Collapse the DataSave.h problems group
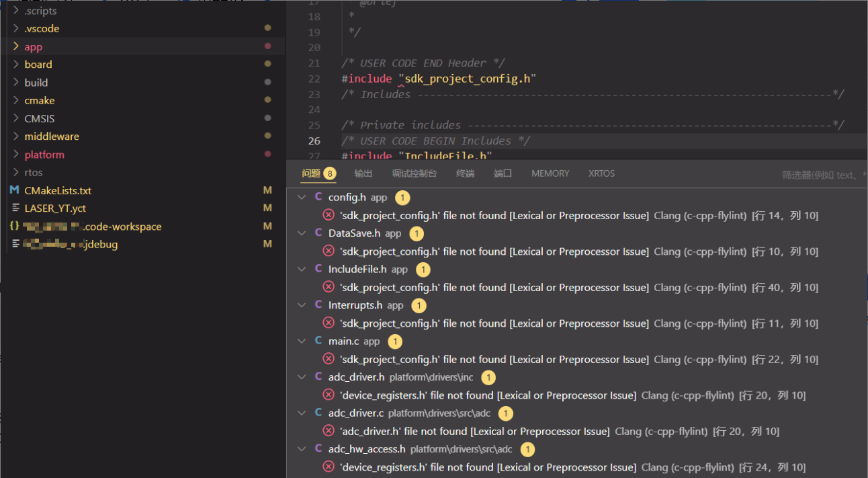This screenshot has width=868, height=478. pyautogui.click(x=302, y=233)
